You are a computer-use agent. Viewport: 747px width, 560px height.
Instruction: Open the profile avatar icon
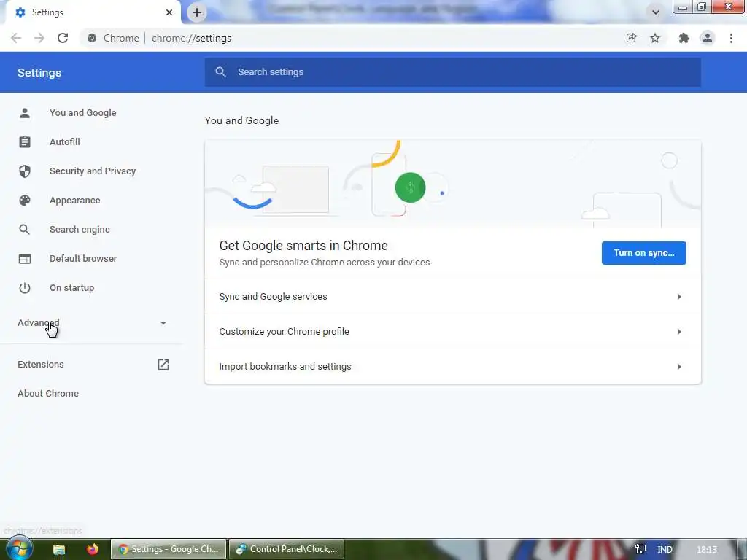click(708, 38)
